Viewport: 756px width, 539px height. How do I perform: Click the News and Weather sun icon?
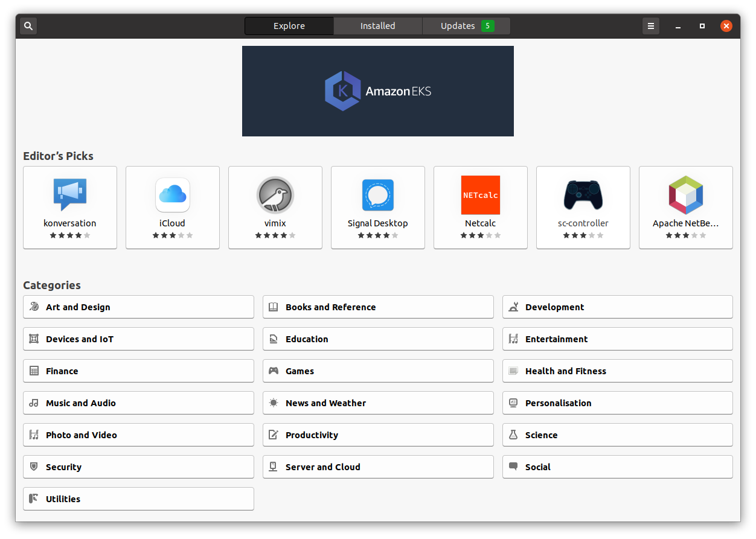[274, 403]
